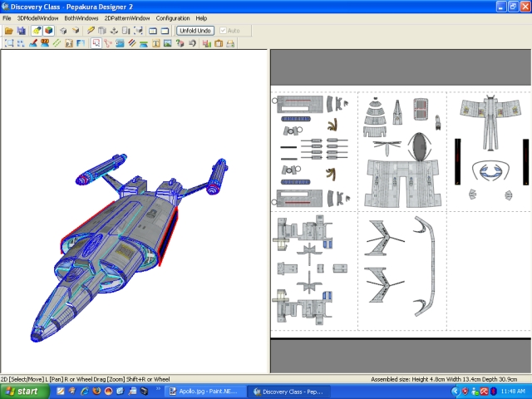Viewport: 532px width, 399px height.
Task: Click the Assembled size status bar text
Action: 444,379
